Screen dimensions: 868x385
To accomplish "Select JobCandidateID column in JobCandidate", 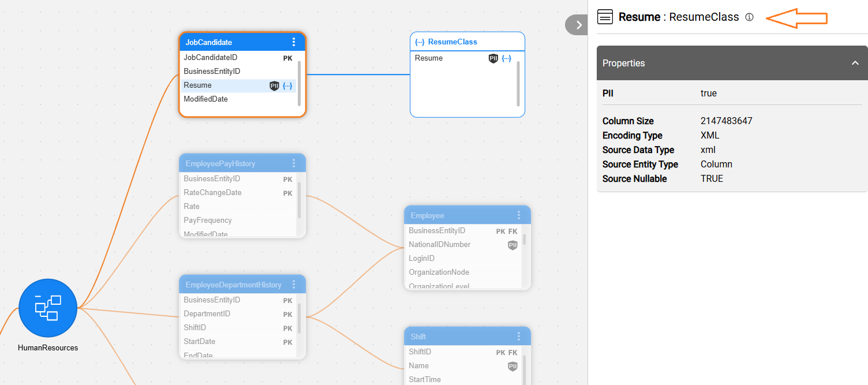I will [x=238, y=58].
